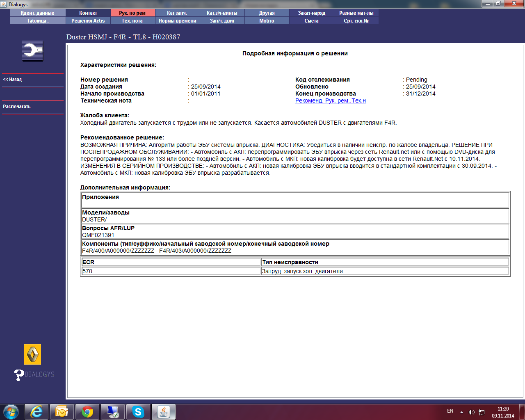Open the Заказ-наряд tab

(x=311, y=13)
